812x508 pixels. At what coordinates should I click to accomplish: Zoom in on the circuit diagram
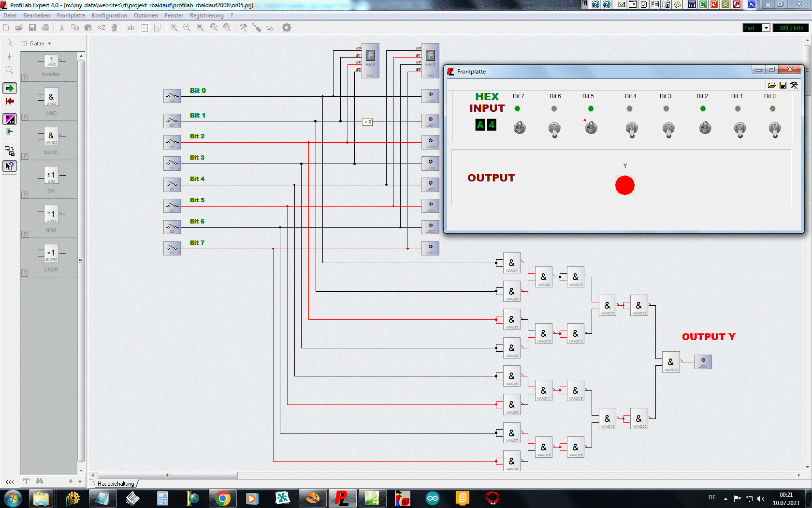coord(174,28)
